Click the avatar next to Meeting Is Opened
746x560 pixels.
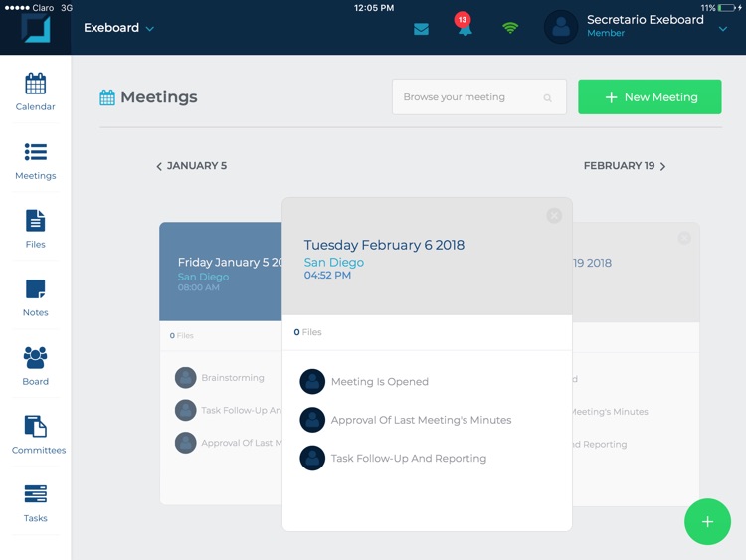pos(312,382)
